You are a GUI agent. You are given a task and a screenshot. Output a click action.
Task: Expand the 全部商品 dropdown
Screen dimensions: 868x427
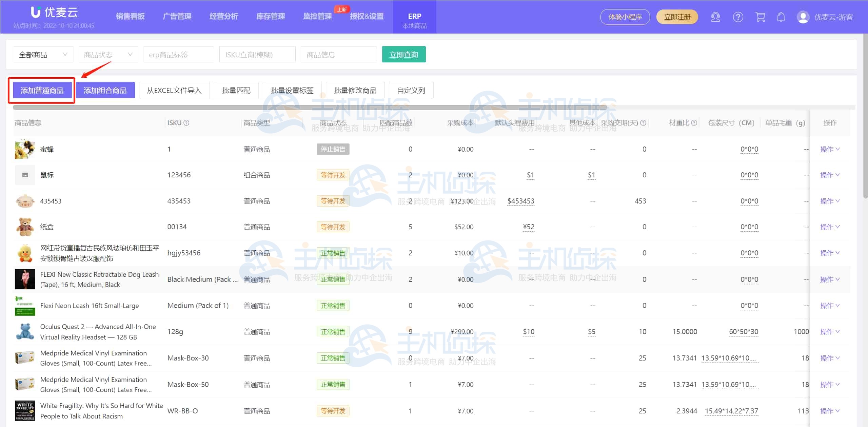tap(43, 55)
